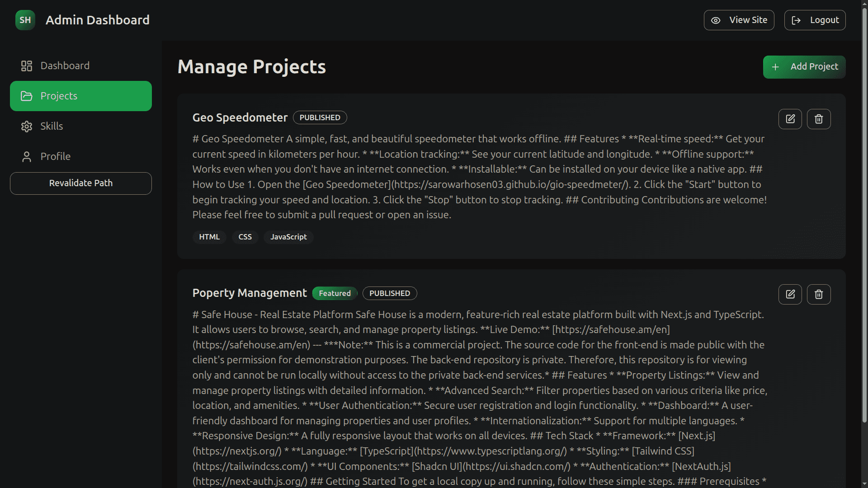Click the PUBLISHED badge on Geo Speedometer
The image size is (868, 488).
320,117
